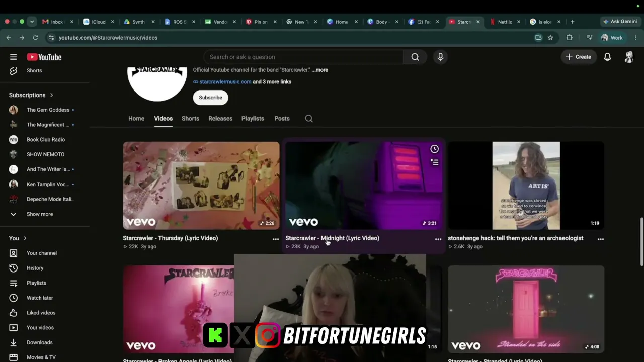Image resolution: width=644 pixels, height=362 pixels.
Task: Click the YouTube search input field
Action: [x=303, y=57]
